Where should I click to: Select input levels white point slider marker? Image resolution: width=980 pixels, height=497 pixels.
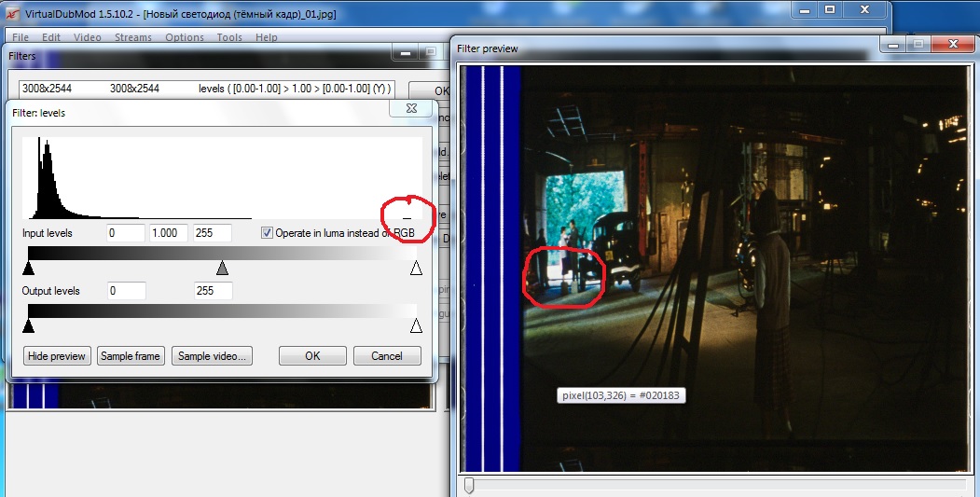(416, 269)
